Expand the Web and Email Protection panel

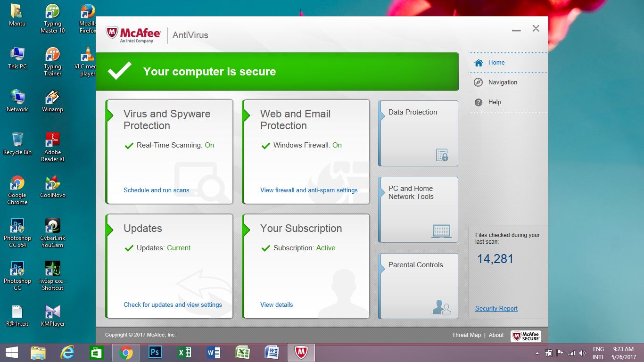point(247,115)
